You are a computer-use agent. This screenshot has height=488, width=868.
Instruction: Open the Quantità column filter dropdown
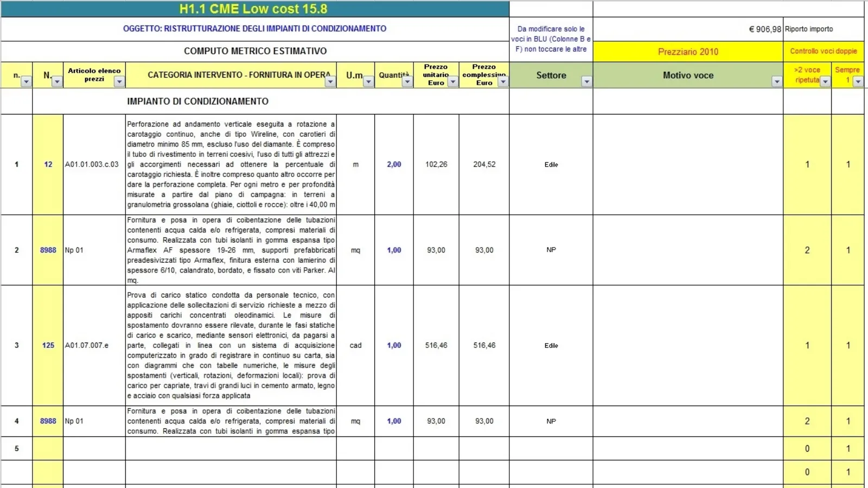click(x=407, y=81)
